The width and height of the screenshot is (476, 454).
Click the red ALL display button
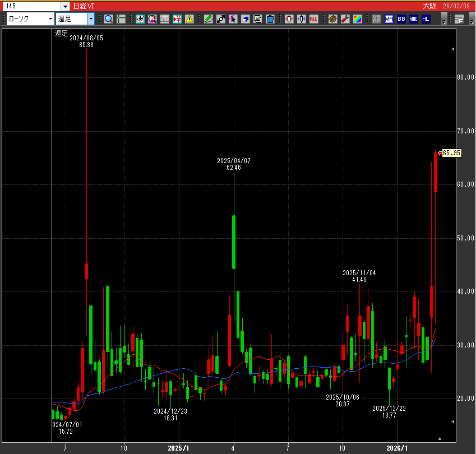tap(313, 19)
